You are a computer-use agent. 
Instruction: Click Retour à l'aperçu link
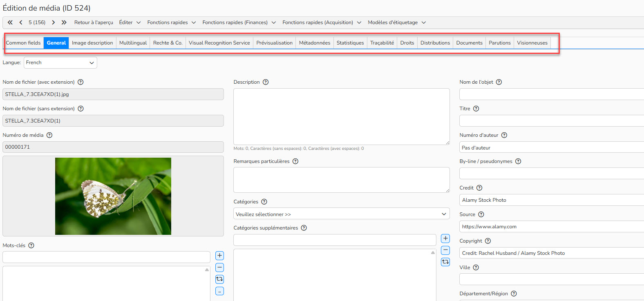[x=94, y=22]
